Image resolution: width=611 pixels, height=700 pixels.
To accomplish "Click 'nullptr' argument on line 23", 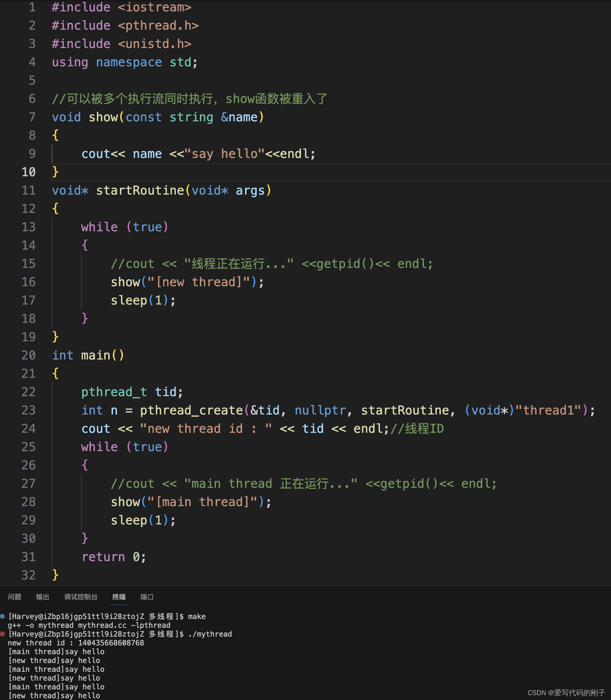I will (321, 410).
